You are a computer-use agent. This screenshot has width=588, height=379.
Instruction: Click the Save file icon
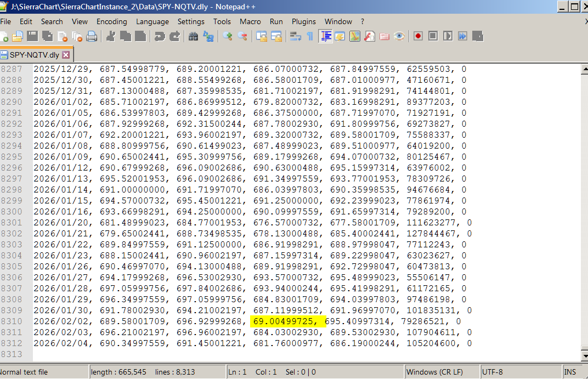32,36
